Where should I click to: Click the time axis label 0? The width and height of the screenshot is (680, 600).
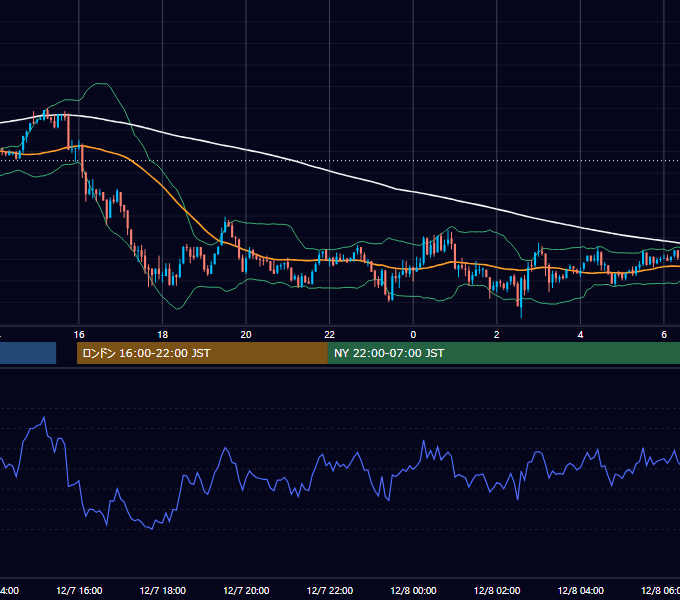tap(413, 335)
